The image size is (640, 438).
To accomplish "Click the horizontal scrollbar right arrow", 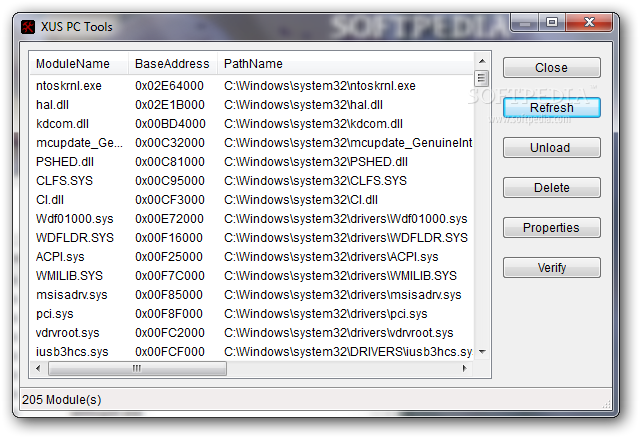I will [x=464, y=368].
